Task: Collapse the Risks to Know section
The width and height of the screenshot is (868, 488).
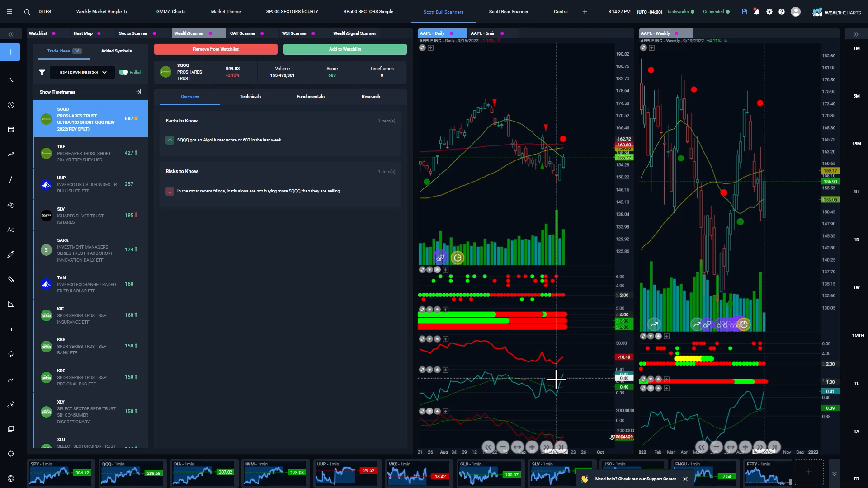Action: (280, 171)
